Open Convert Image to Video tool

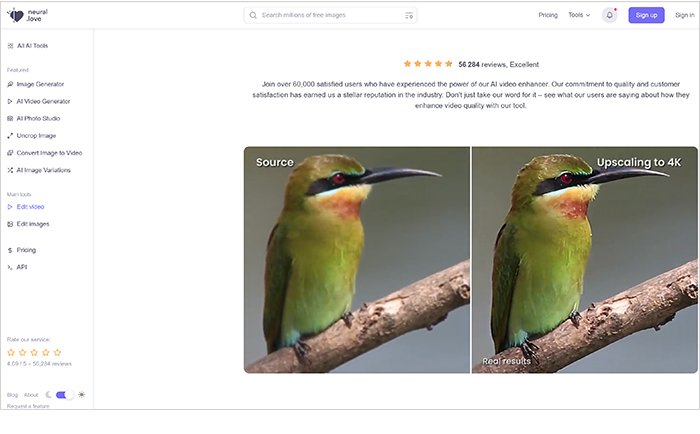click(x=45, y=153)
